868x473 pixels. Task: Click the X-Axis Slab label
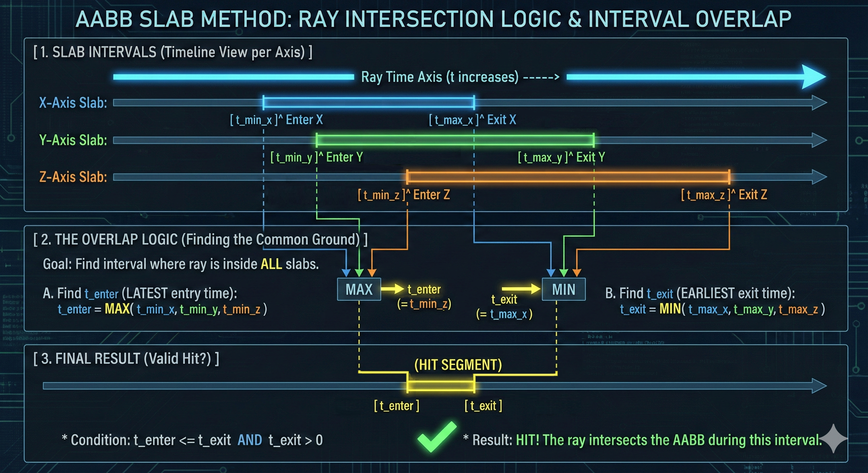coord(73,103)
